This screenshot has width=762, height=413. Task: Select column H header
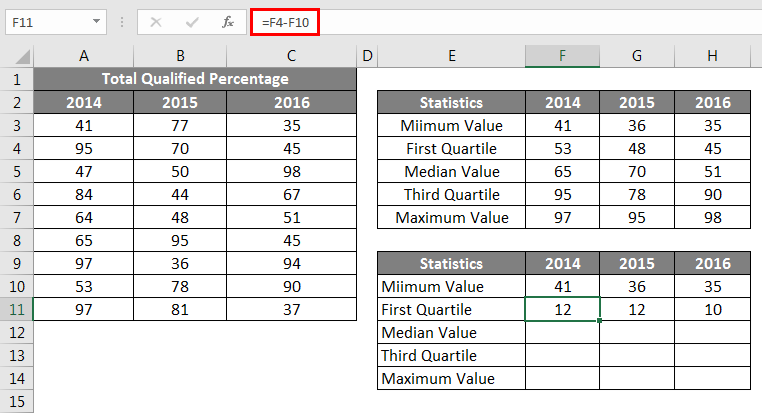tap(712, 56)
